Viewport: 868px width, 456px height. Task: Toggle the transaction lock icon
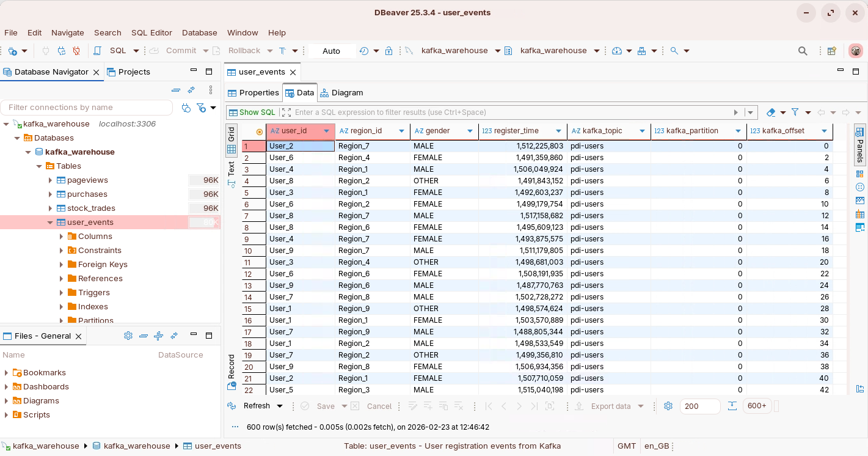click(x=388, y=51)
